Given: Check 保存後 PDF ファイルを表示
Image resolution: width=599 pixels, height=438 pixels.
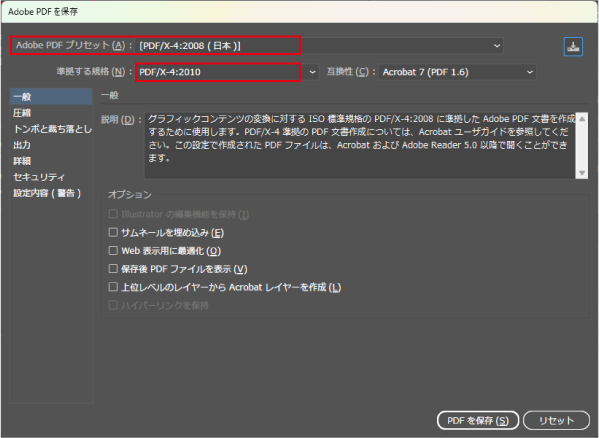Looking at the screenshot, I should tap(113, 268).
